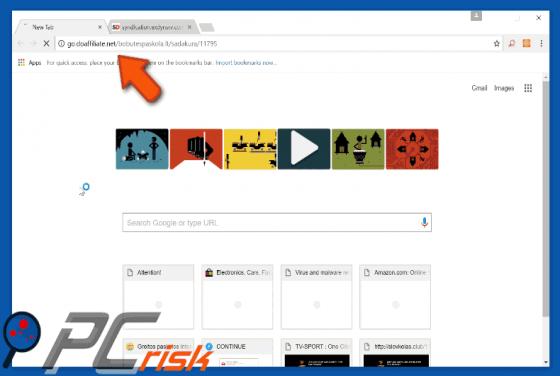The height and width of the screenshot is (376, 560).
Task: Close the Chrome window
Action: point(539,17)
